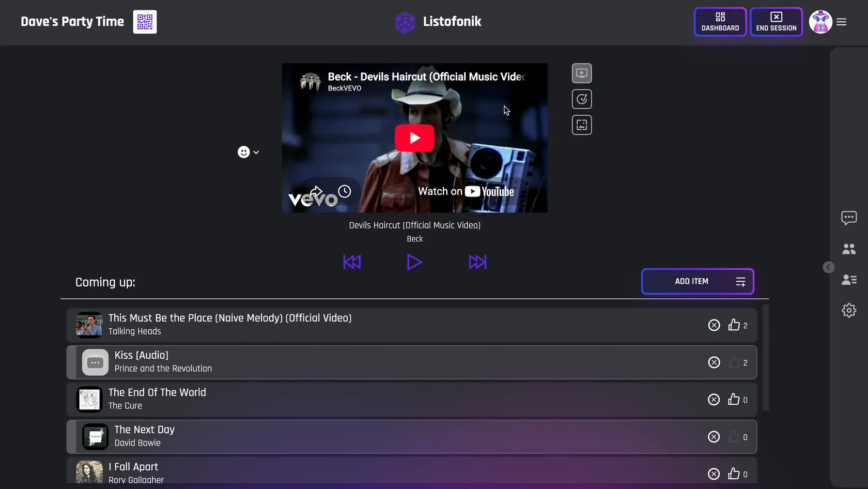Add an item to the queue

pos(698,281)
